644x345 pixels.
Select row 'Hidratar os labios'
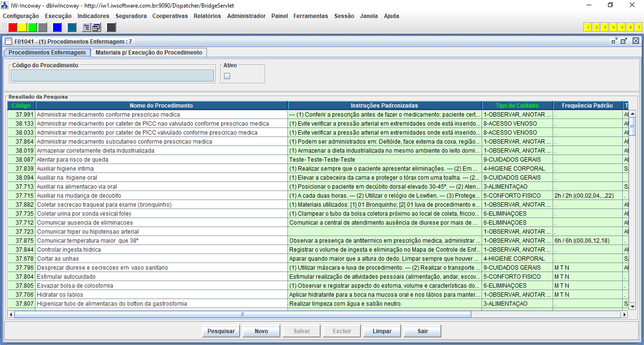point(318,295)
